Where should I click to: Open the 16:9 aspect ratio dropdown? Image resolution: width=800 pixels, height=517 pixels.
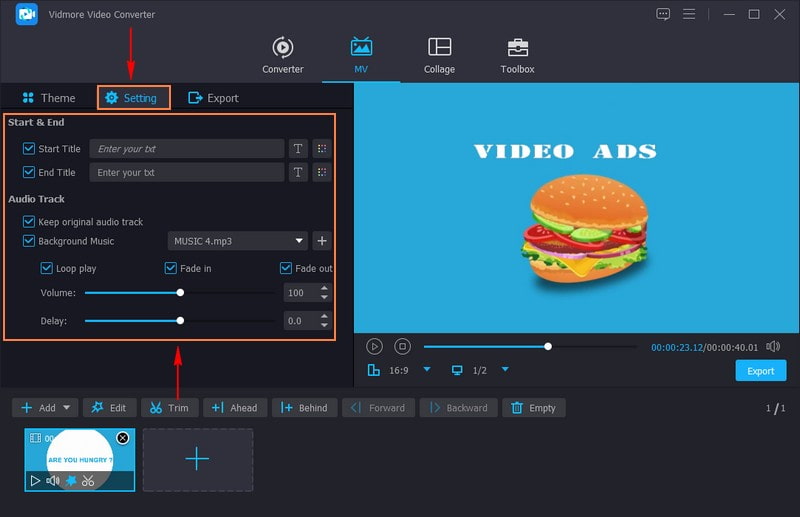point(427,370)
